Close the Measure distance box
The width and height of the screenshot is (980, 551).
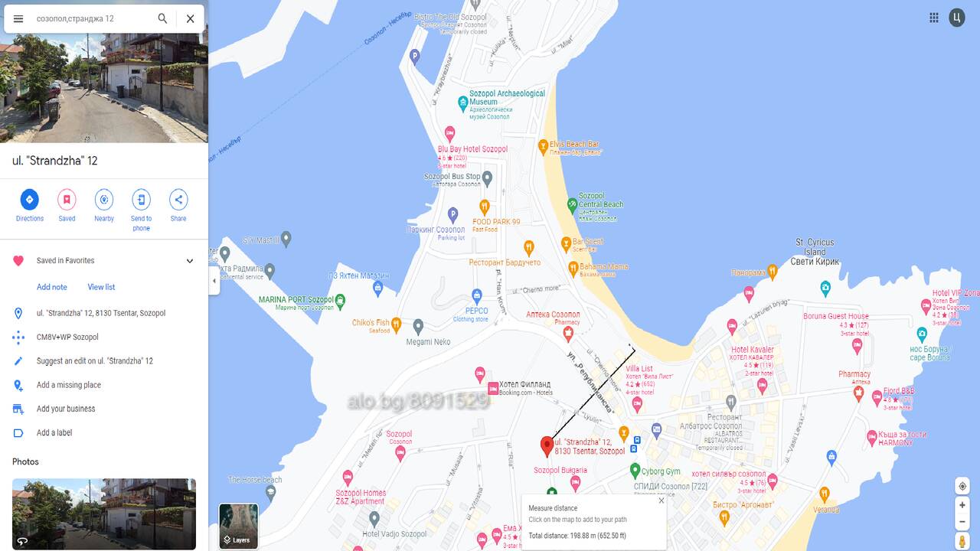pyautogui.click(x=661, y=500)
